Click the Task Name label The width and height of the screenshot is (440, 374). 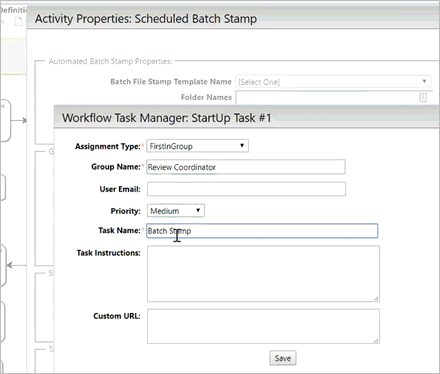[x=119, y=230]
